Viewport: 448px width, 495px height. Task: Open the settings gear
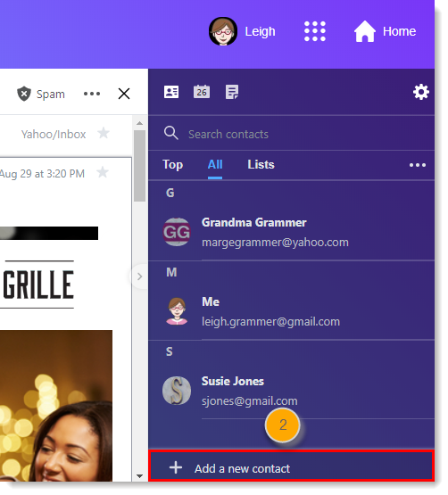point(421,92)
